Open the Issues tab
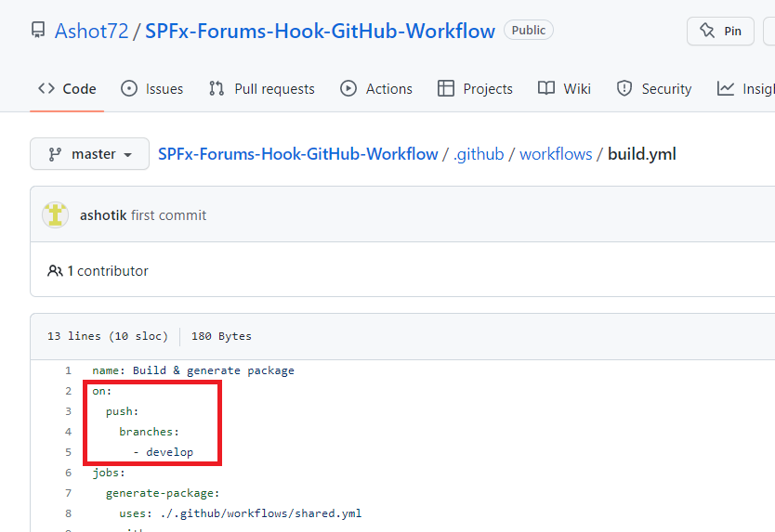The image size is (775, 532). tap(152, 89)
